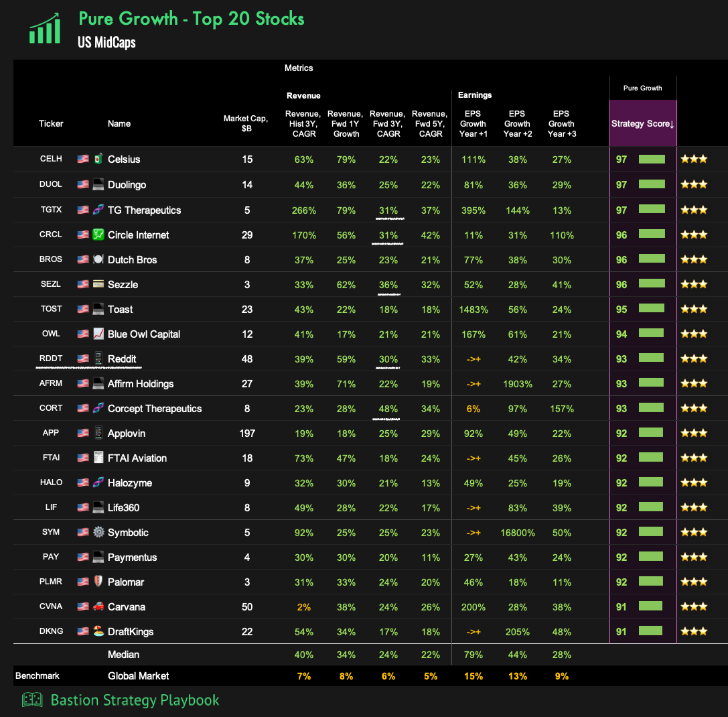
Task: Click the Duolingo laptop icon
Action: 98,184
